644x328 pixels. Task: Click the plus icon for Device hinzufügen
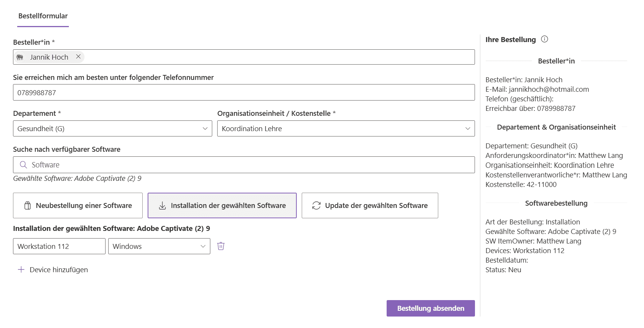[21, 270]
